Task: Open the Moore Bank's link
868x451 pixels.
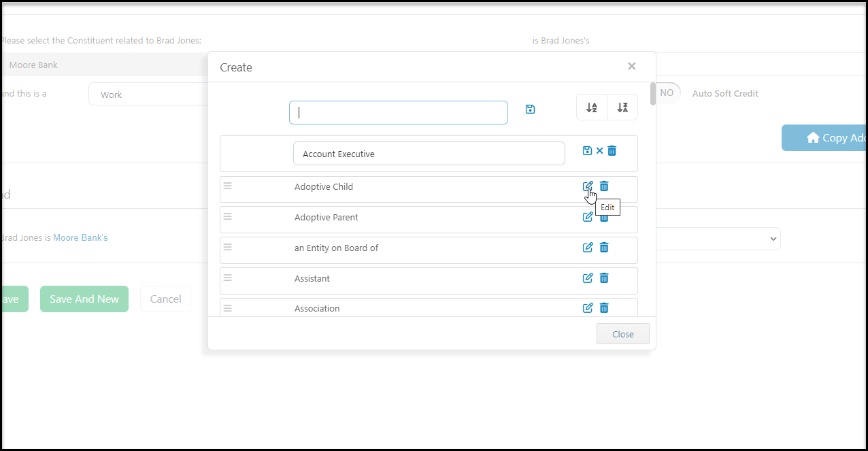Action: tap(80, 237)
